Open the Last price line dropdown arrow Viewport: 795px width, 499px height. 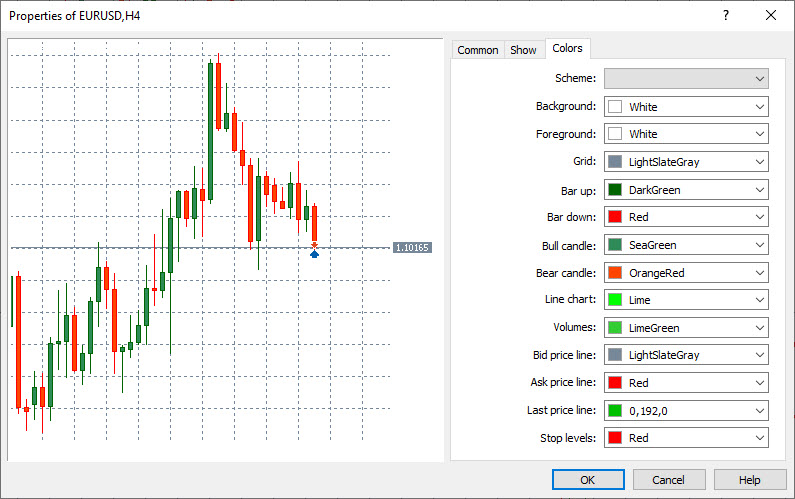click(x=760, y=410)
